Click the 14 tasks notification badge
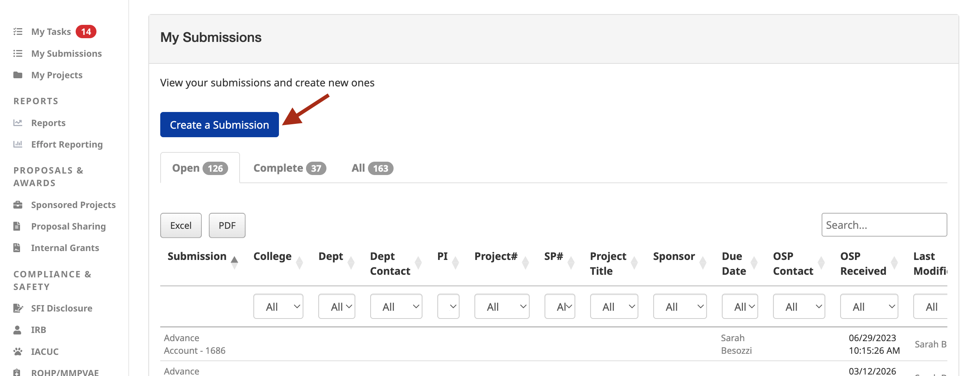980x376 pixels. (x=86, y=32)
